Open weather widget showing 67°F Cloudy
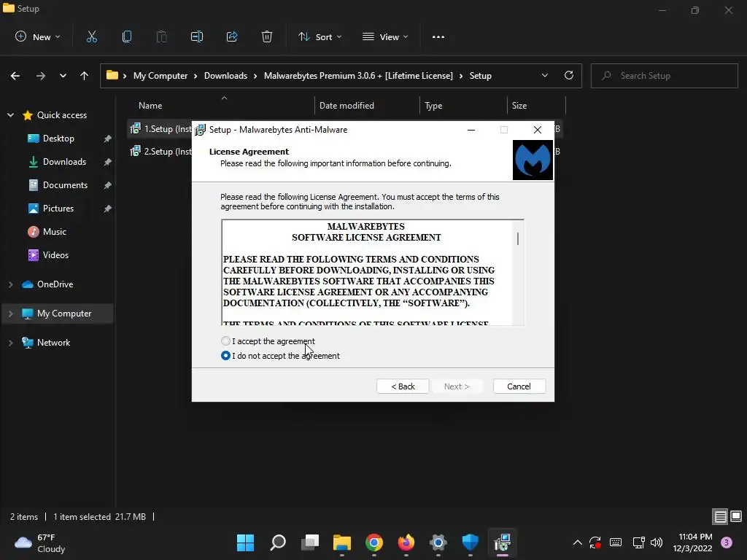 click(40, 542)
